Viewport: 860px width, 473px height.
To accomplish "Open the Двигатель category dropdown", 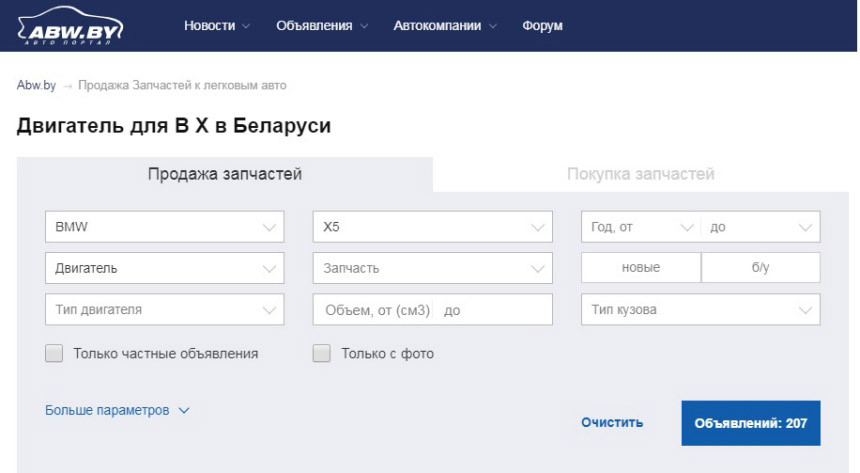I will [x=165, y=268].
